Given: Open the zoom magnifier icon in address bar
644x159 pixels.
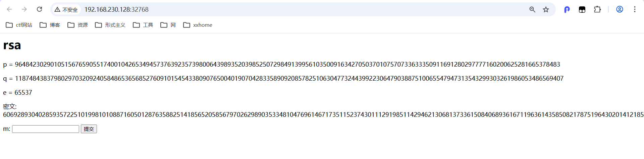Looking at the screenshot, I should (532, 9).
